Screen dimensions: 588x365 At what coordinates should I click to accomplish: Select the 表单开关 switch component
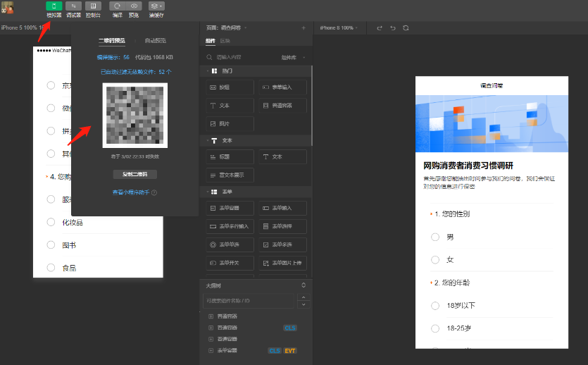click(230, 263)
